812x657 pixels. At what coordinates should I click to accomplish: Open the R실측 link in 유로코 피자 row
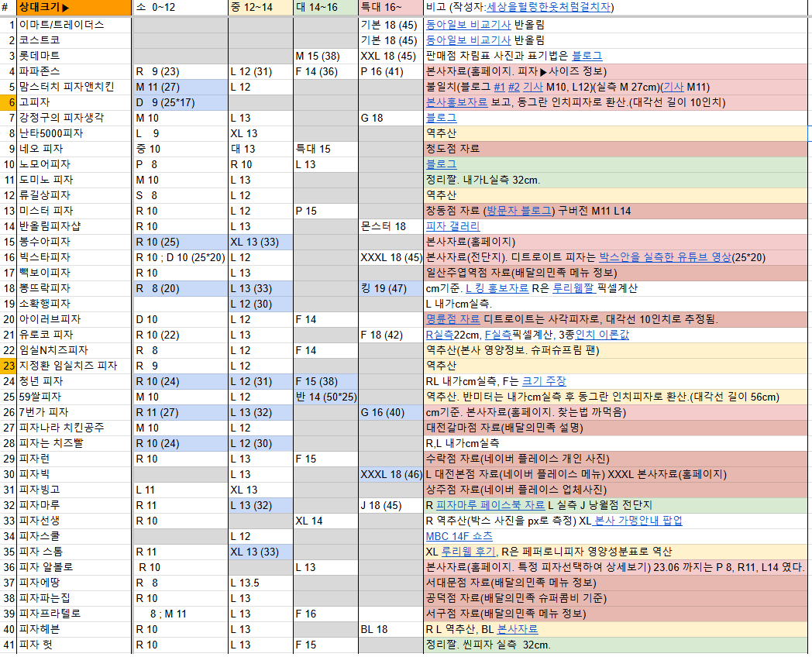(x=439, y=335)
